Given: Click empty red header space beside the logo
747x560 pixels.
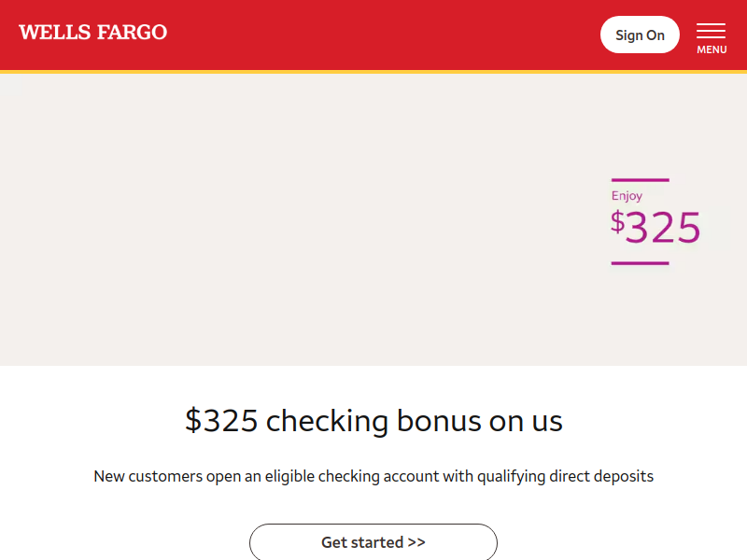Looking at the screenshot, I should click(373, 35).
